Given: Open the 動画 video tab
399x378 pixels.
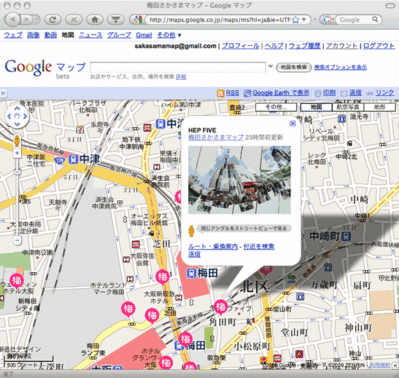Looking at the screenshot, I should pyautogui.click(x=51, y=35).
